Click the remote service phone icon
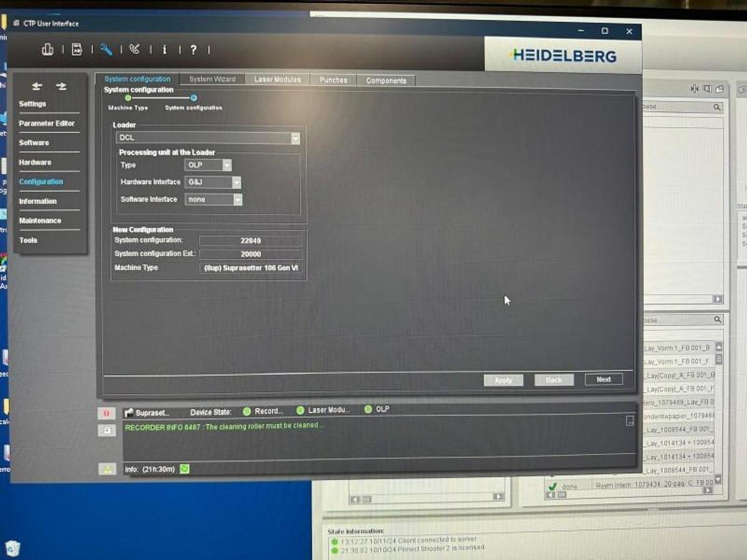This screenshot has width=747, height=560. pos(136,50)
